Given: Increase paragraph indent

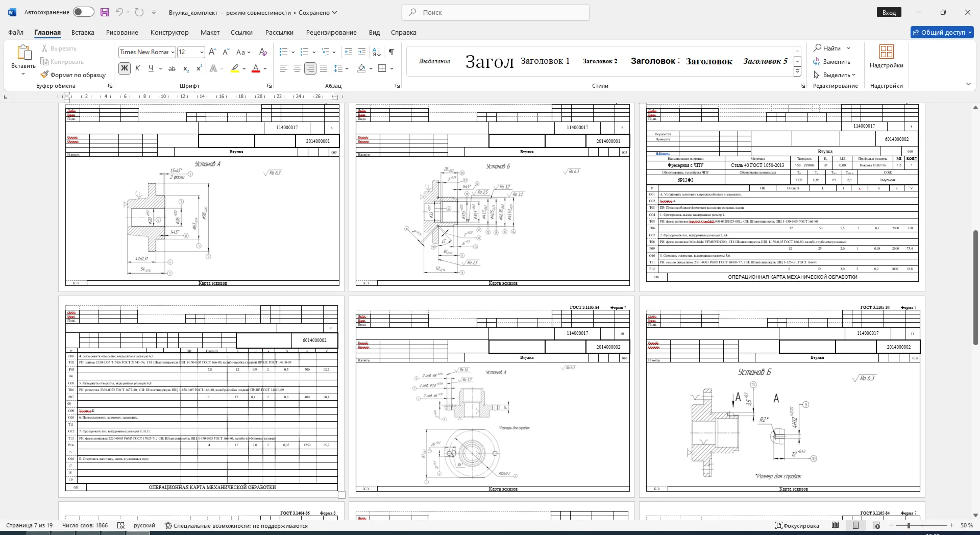Looking at the screenshot, I should point(362,52).
